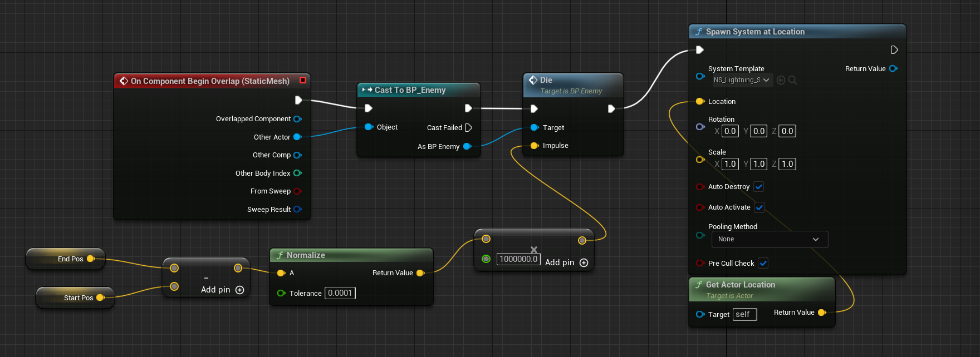
Task: Click the From Sweep output pin
Action: point(297,191)
